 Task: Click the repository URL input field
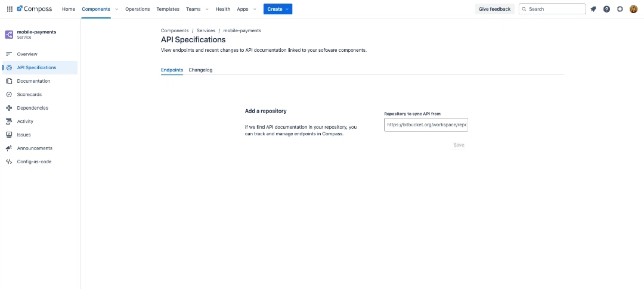pyautogui.click(x=426, y=125)
